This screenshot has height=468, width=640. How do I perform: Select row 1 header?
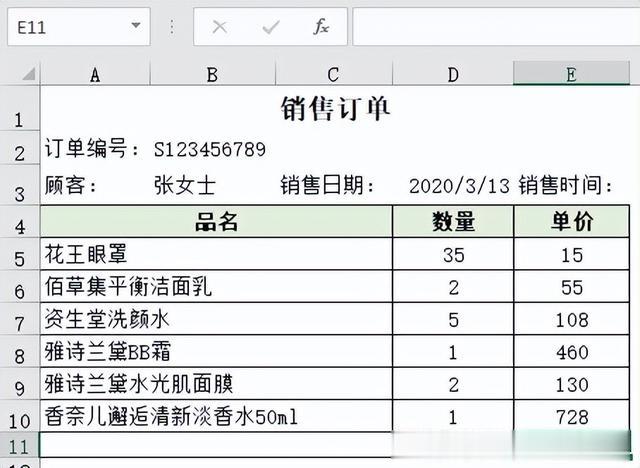tap(20, 108)
